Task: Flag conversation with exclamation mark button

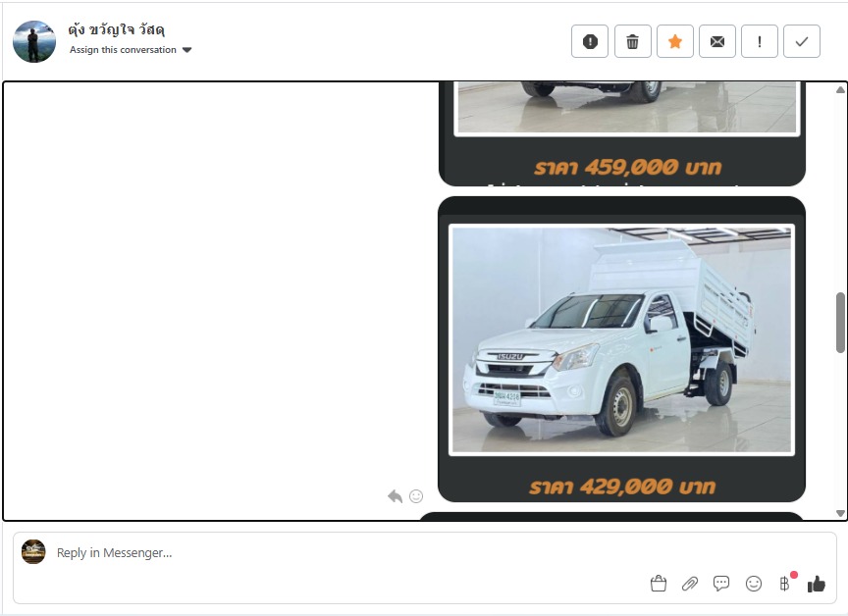Action: coord(760,41)
